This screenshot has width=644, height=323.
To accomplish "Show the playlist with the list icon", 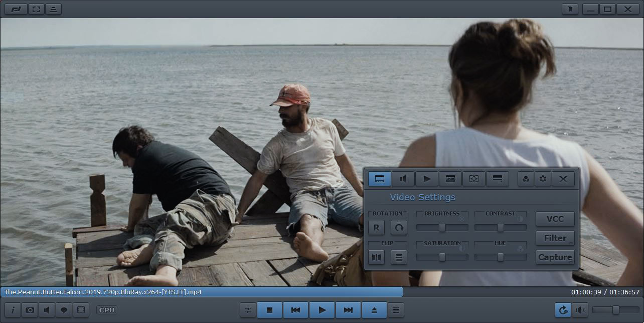I will point(396,310).
